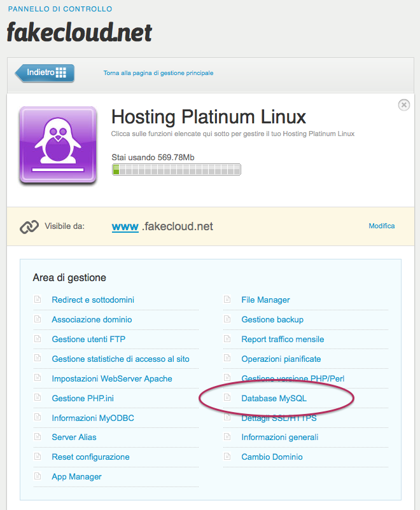Click the page icon next to App Manager
Image resolution: width=420 pixels, height=510 pixels.
coord(38,476)
